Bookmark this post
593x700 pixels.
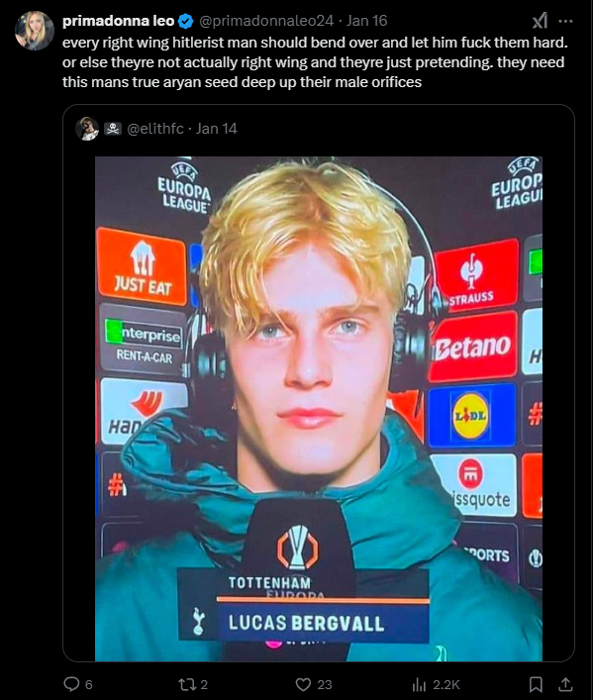536,684
